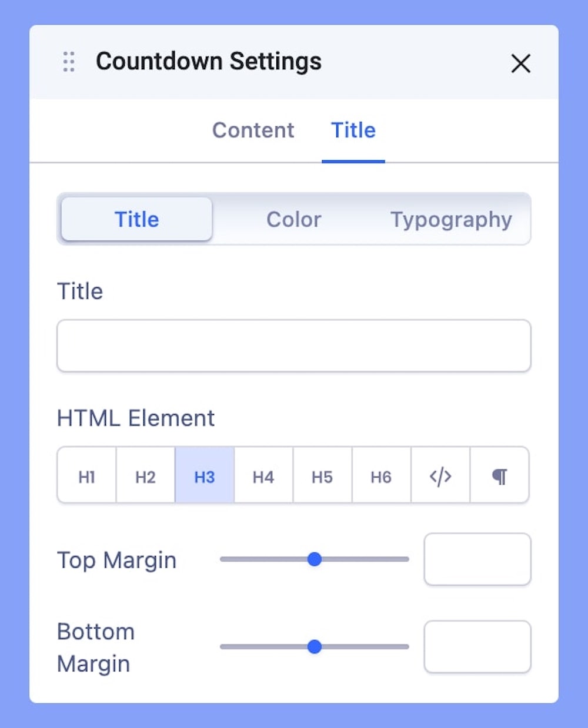Choose H4 as HTML element
The width and height of the screenshot is (588, 728).
[x=263, y=477]
